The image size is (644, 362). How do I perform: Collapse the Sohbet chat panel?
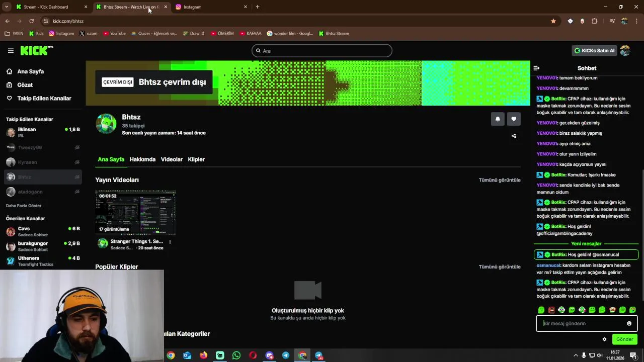(536, 68)
